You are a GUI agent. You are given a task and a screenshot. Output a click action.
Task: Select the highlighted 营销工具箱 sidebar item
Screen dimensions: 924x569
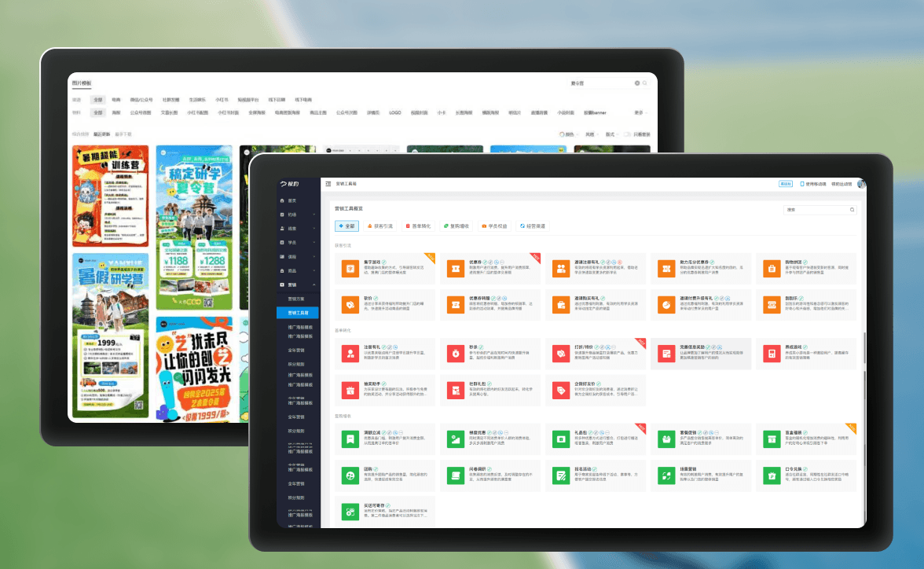(299, 313)
